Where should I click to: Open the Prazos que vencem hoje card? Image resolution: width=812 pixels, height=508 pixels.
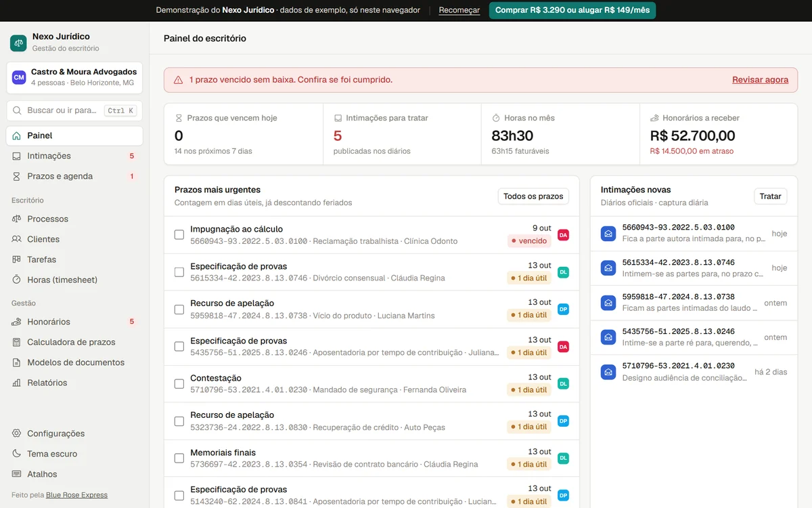pos(244,134)
